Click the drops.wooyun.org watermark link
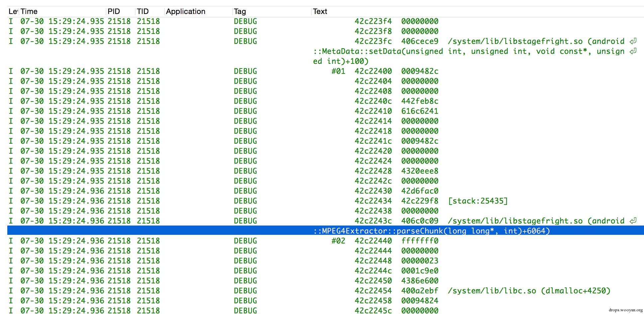 pos(625,310)
